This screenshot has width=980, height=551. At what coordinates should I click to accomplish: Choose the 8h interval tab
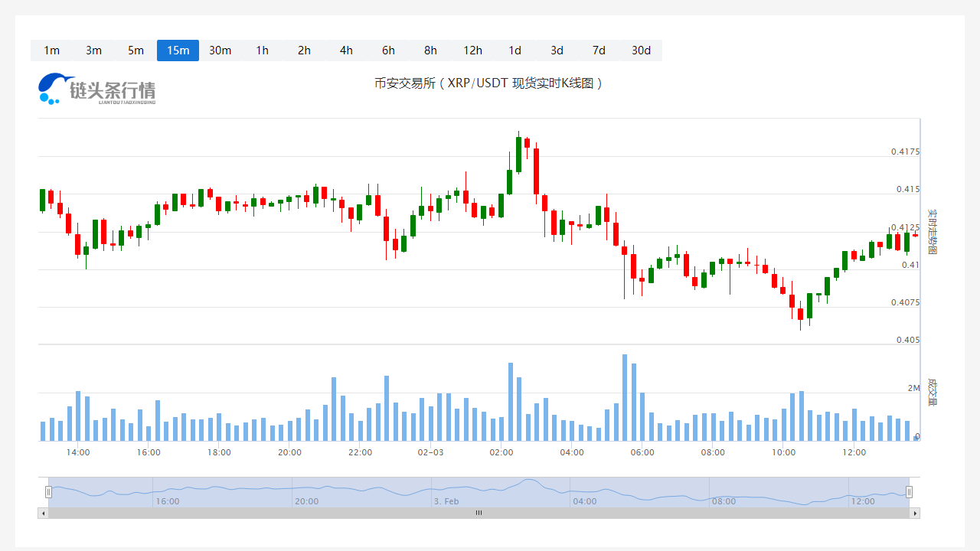pos(430,51)
